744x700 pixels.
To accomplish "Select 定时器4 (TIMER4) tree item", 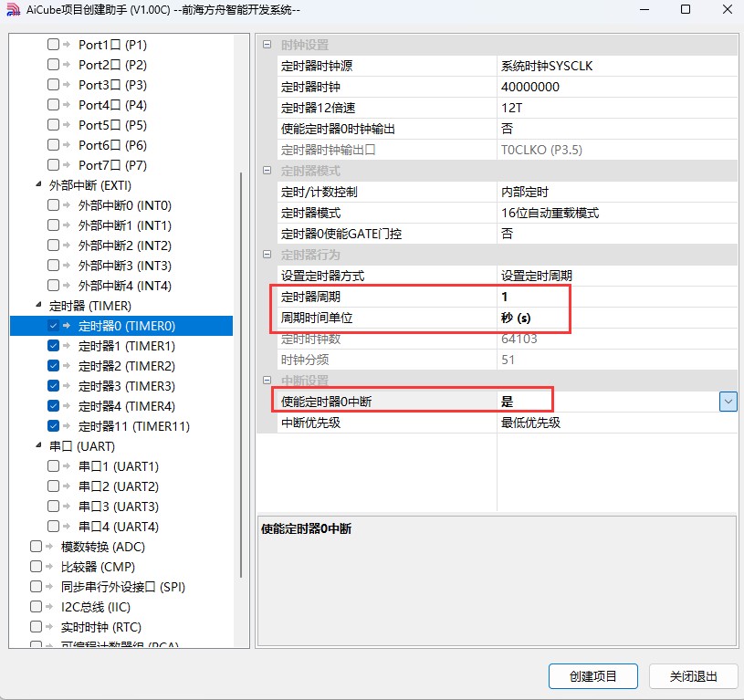I will point(127,406).
